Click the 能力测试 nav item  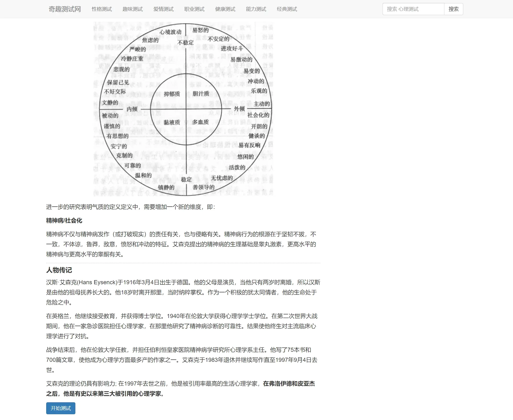256,9
